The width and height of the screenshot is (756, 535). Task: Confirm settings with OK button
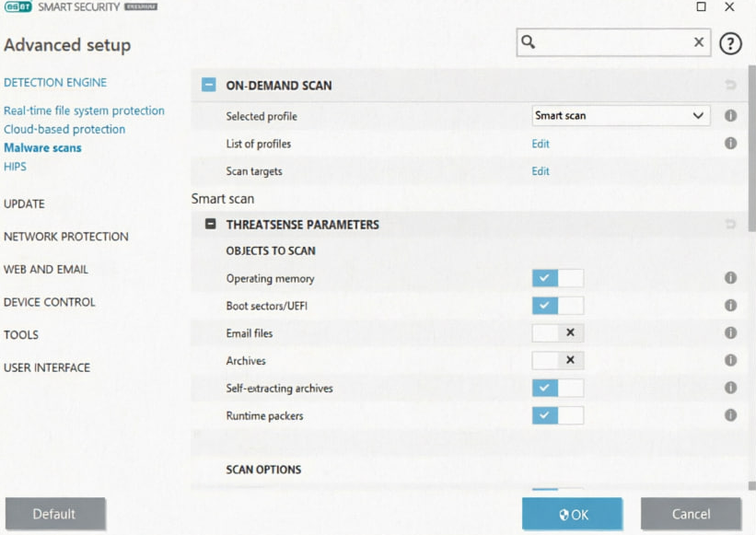coord(573,514)
